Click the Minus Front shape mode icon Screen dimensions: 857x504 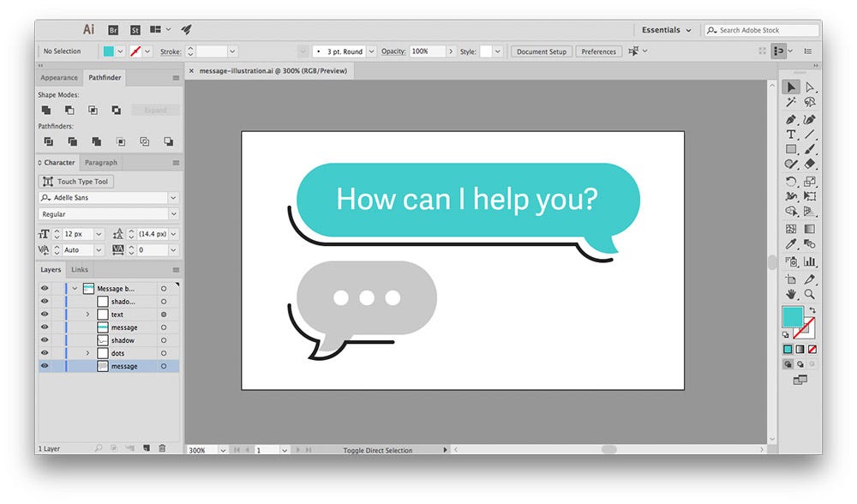(x=69, y=110)
